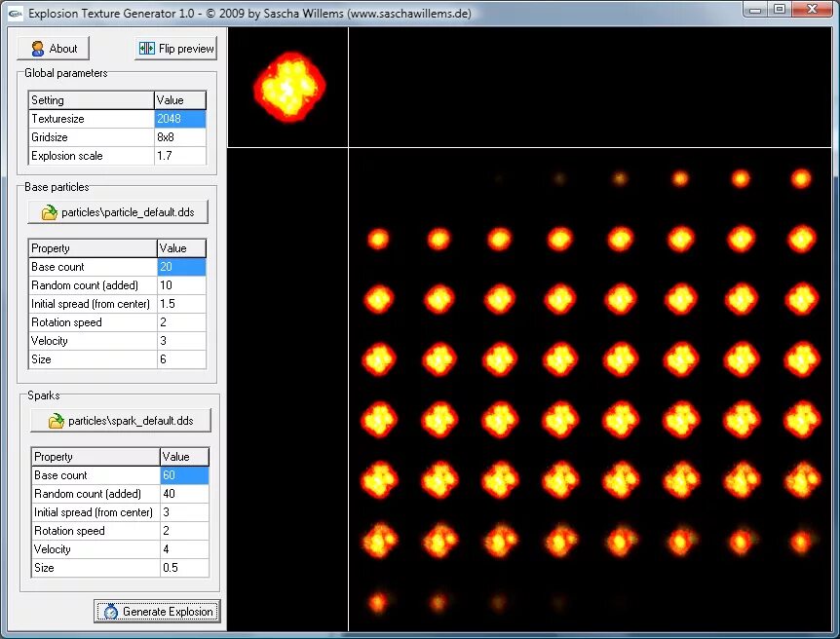Generate the explosion texture

157,611
